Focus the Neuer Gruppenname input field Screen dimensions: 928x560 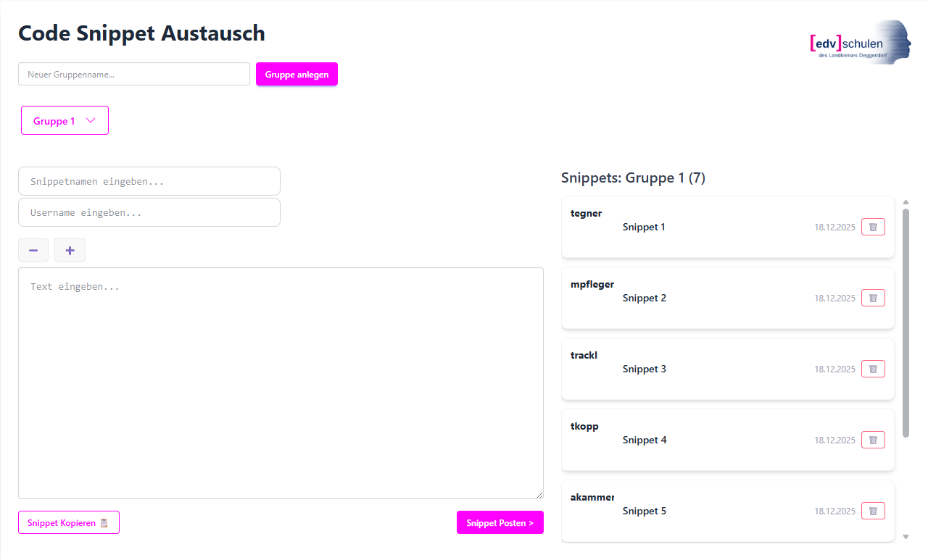coord(134,74)
